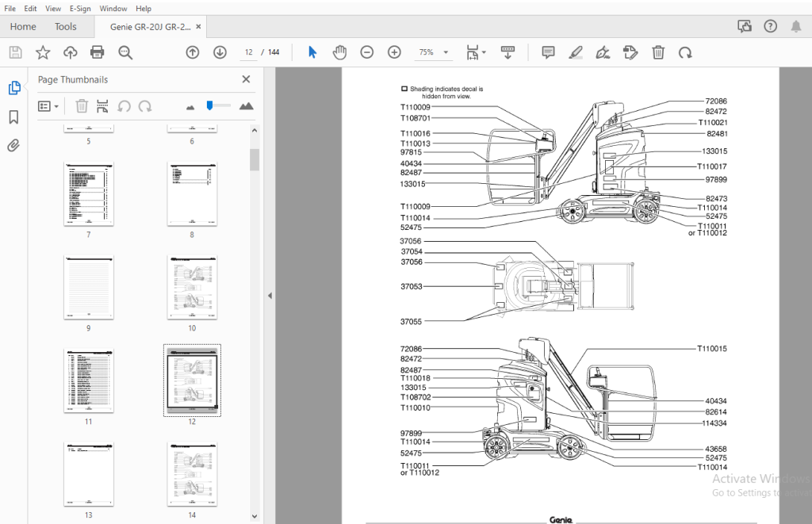Image resolution: width=812 pixels, height=524 pixels.
Task: Print the document with printer icon
Action: [98, 52]
